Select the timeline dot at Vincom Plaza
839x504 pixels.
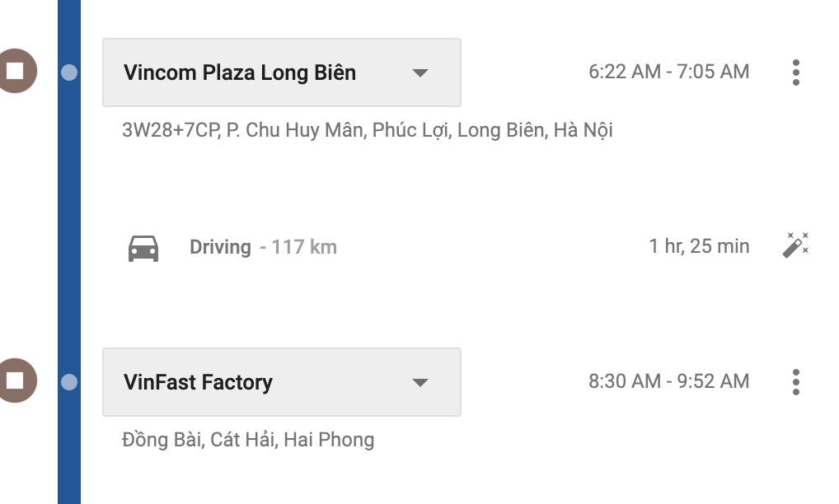point(70,72)
